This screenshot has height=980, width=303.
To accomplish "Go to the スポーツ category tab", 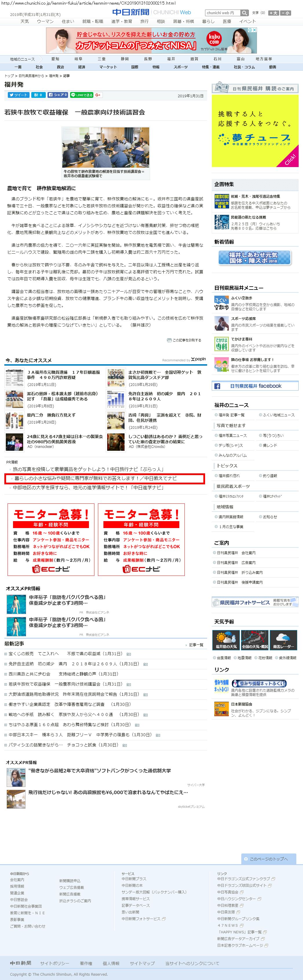I will 180,67.
